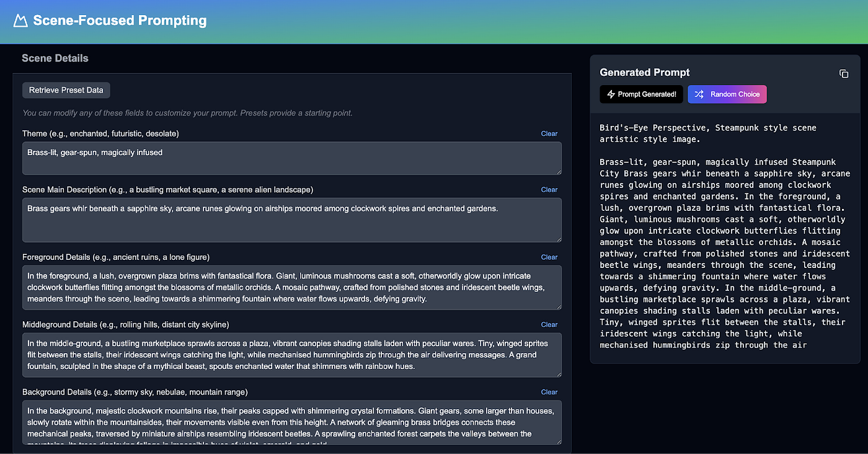Clear the Foreground Details field

click(549, 257)
